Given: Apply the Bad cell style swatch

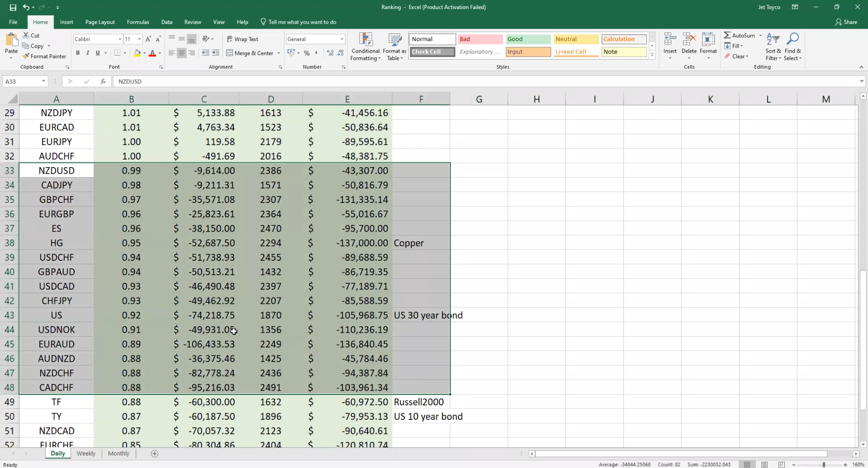Looking at the screenshot, I should point(480,39).
